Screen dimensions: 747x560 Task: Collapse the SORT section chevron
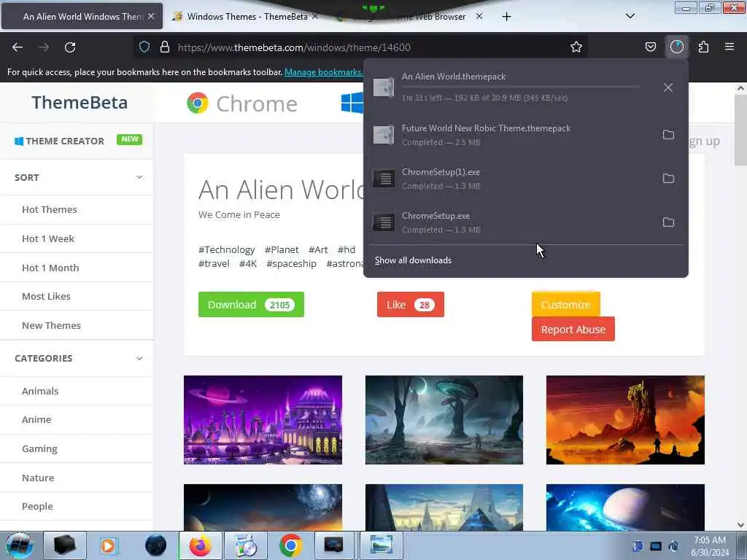[139, 177]
